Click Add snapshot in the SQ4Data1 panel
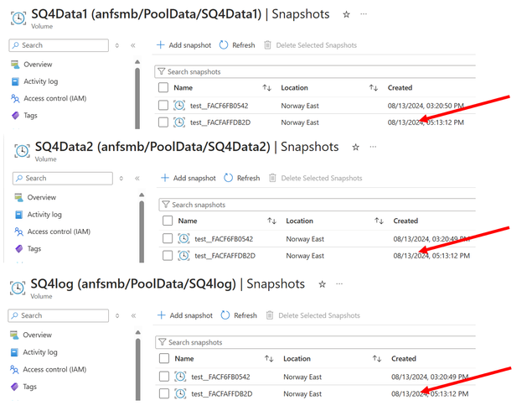The image size is (532, 416). click(183, 45)
